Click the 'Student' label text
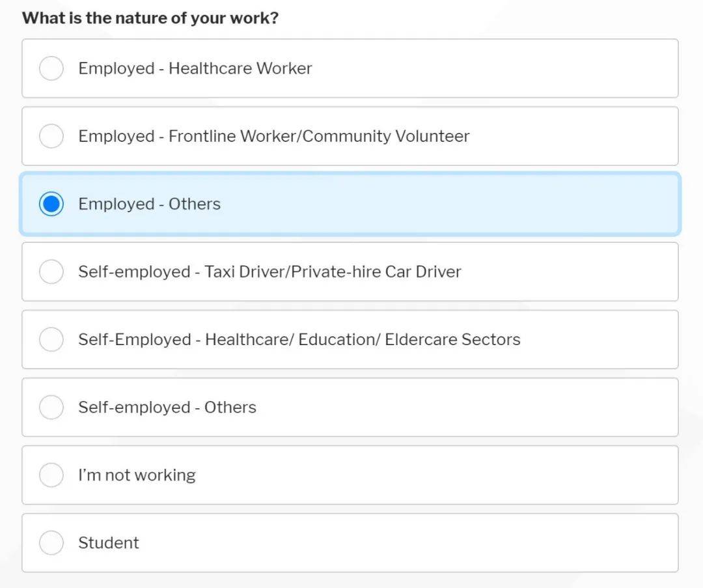This screenshot has height=588, width=703. [x=108, y=542]
